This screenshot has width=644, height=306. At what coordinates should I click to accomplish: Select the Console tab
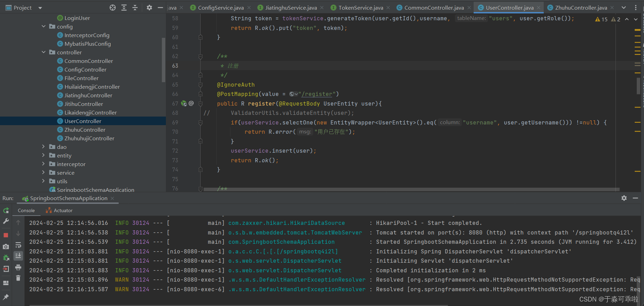click(26, 210)
